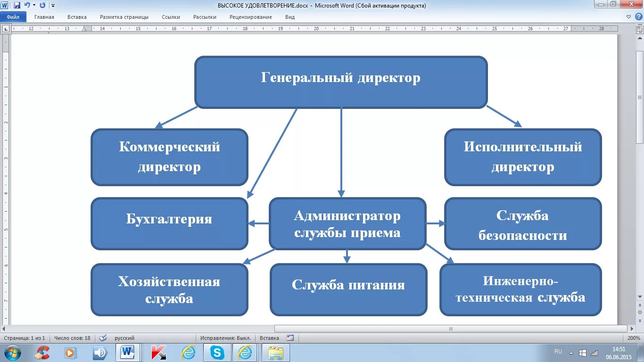
Task: Open zoom dialog via 200% level
Action: (x=633, y=338)
